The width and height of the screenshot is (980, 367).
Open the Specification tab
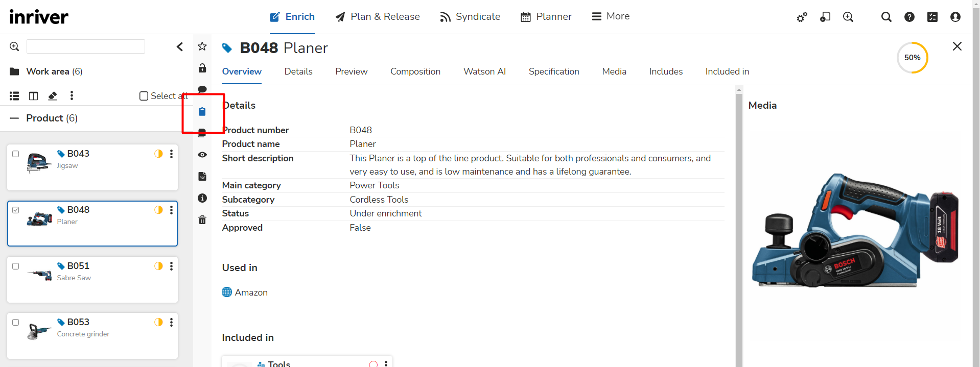click(554, 71)
